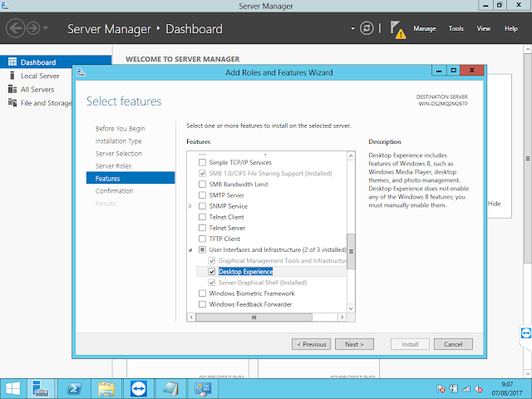This screenshot has height=399, width=532.
Task: Click the features horizontal scrollbar thumb
Action: click(x=254, y=318)
